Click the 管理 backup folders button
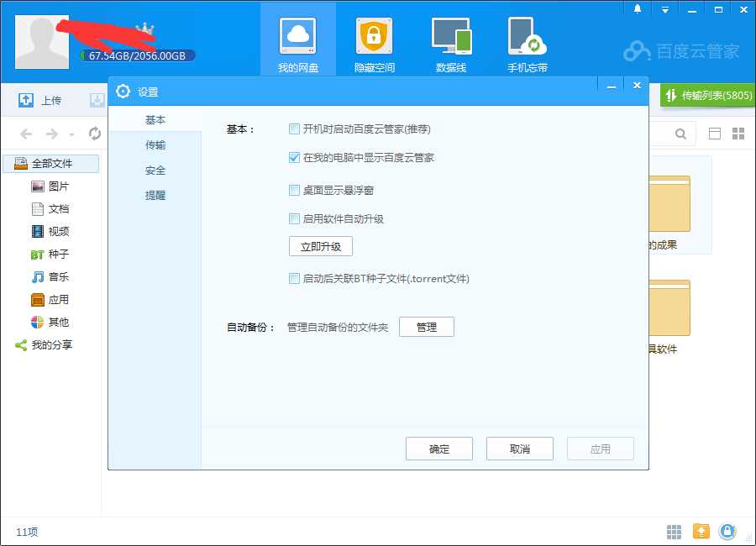This screenshot has width=756, height=546. point(427,327)
